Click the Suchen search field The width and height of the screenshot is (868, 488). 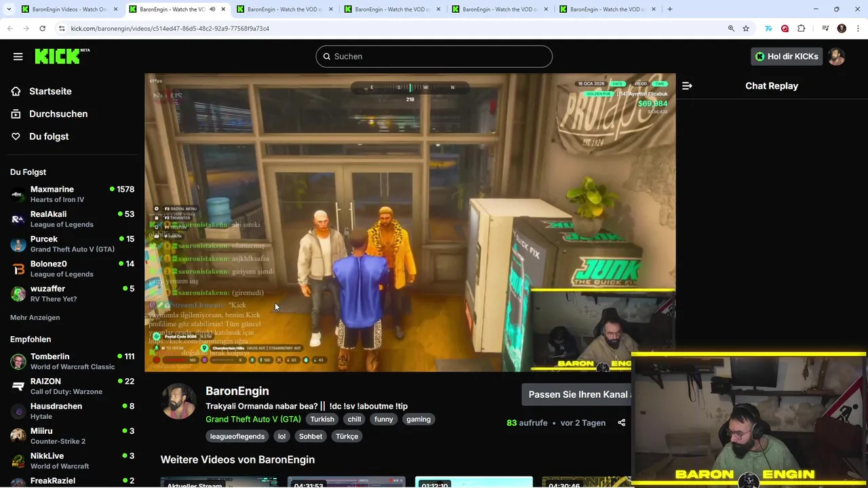tap(434, 56)
